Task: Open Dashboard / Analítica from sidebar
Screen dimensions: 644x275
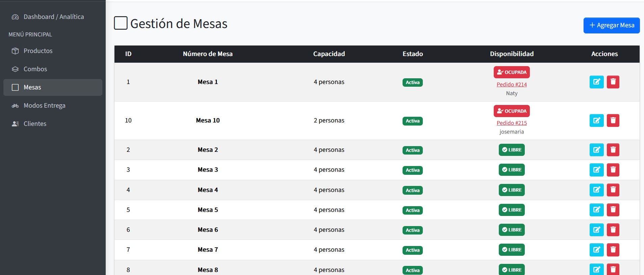Action: click(x=53, y=17)
